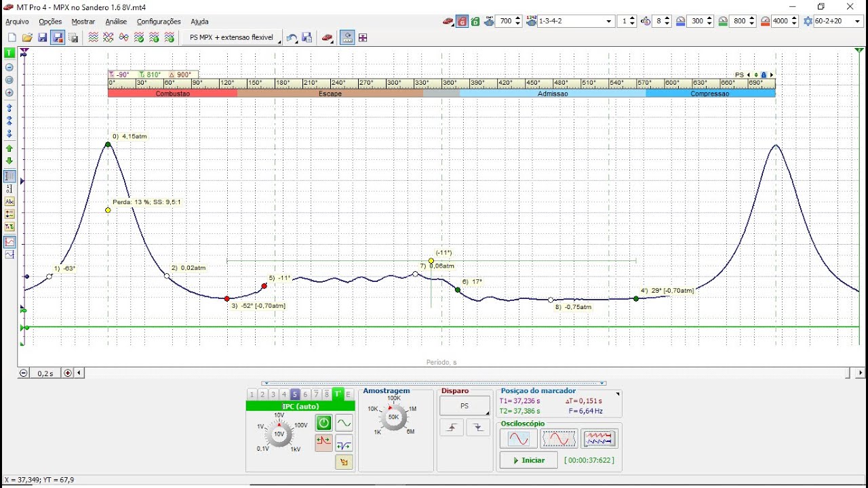Select channel tab 5
The width and height of the screenshot is (868, 488).
pos(295,394)
